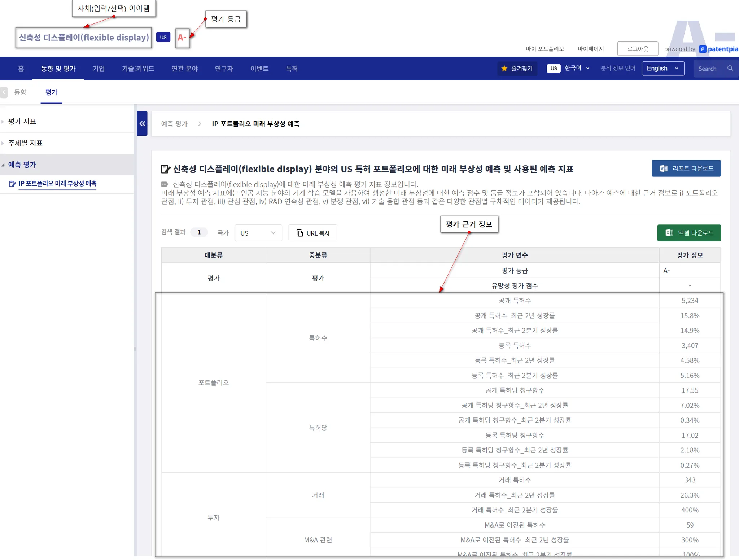Open the 기업 menu
Screen dimensions: 739x560
click(x=98, y=68)
